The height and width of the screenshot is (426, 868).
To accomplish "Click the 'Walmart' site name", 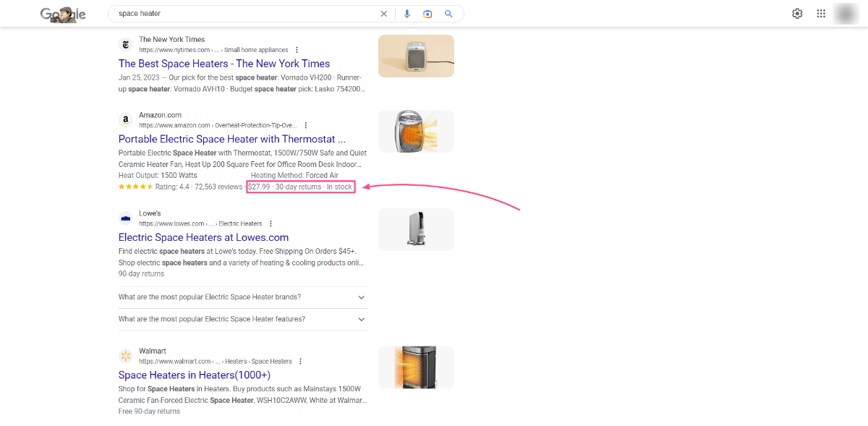I will click(152, 351).
